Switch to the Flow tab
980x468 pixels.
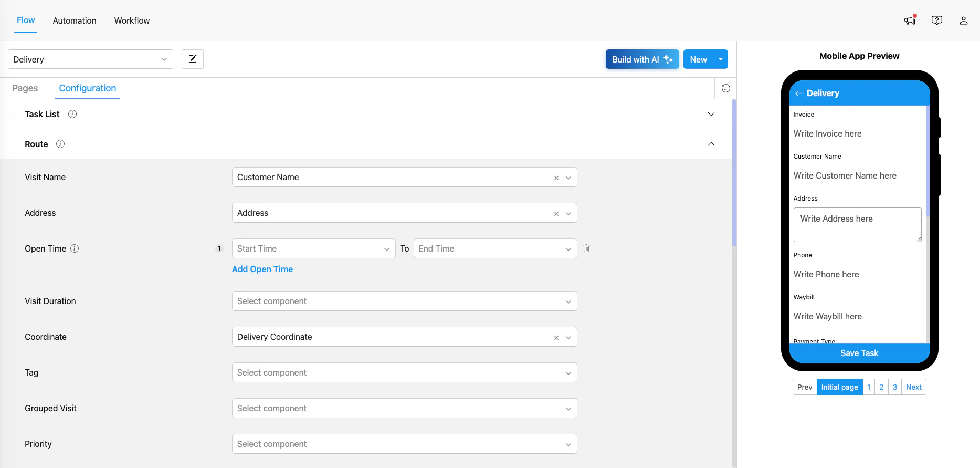26,20
